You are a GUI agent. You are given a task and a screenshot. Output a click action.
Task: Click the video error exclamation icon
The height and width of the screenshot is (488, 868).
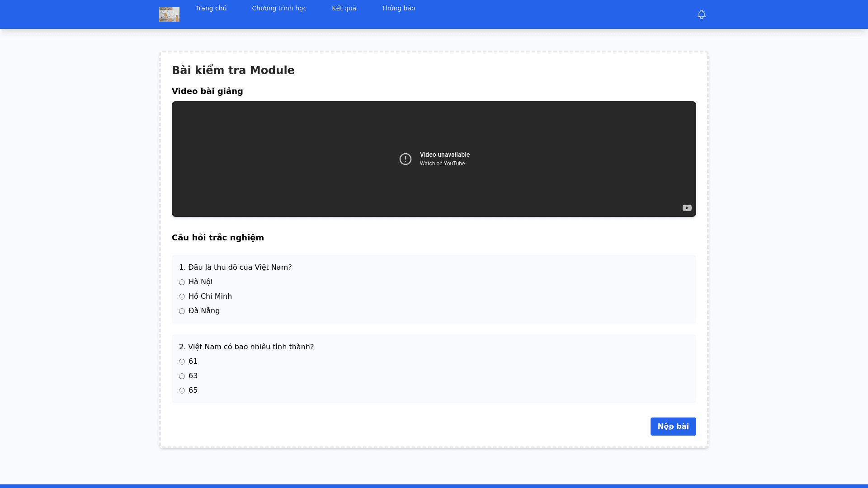406,159
